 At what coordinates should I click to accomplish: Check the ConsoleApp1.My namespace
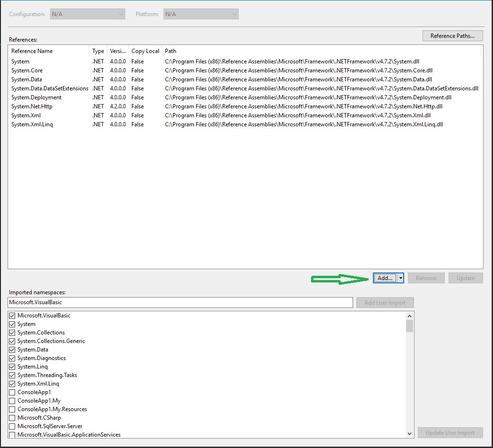tap(12, 401)
